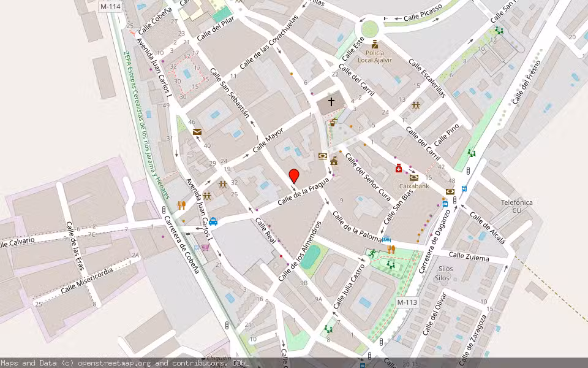Select the blue hotel bed icon
The width and height of the screenshot is (588, 368).
(x=386, y=239)
